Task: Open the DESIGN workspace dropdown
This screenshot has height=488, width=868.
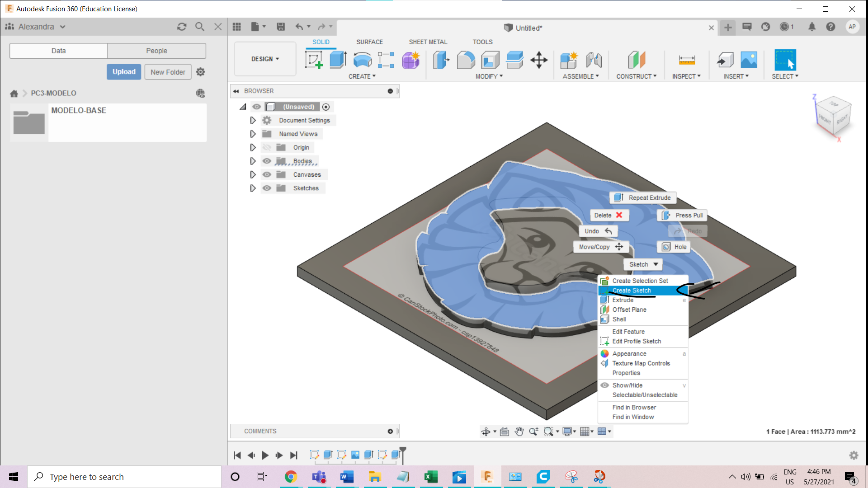Action: (265, 59)
